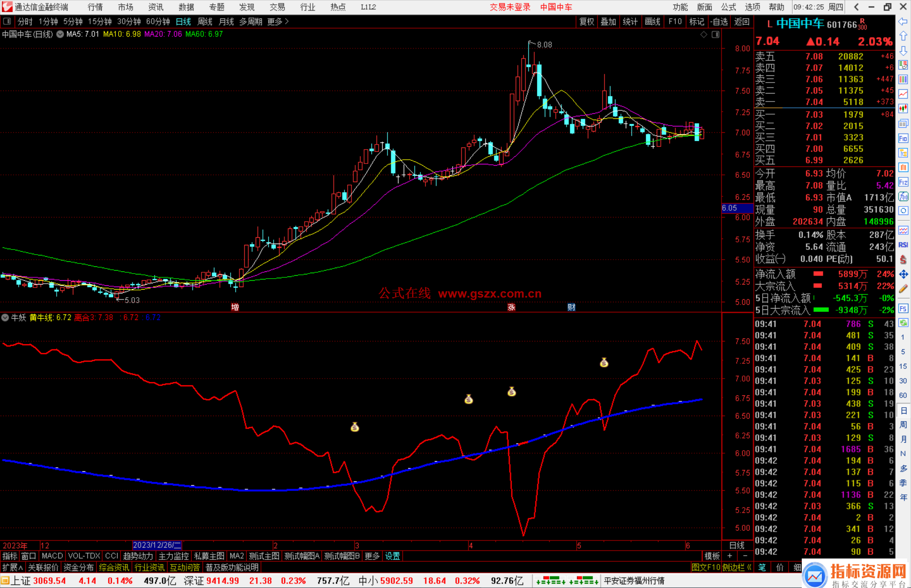Click the FS icon in right sidebar
This screenshot has height=588, width=911.
pyautogui.click(x=903, y=309)
